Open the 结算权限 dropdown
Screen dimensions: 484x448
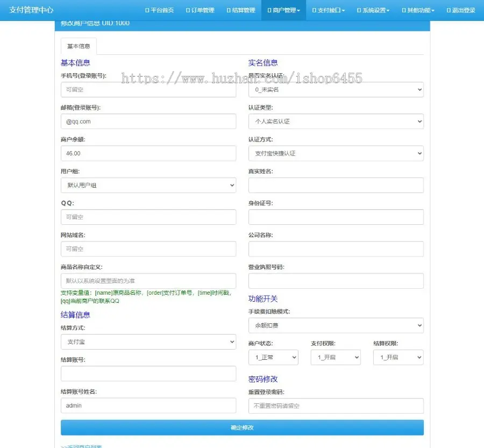click(398, 357)
